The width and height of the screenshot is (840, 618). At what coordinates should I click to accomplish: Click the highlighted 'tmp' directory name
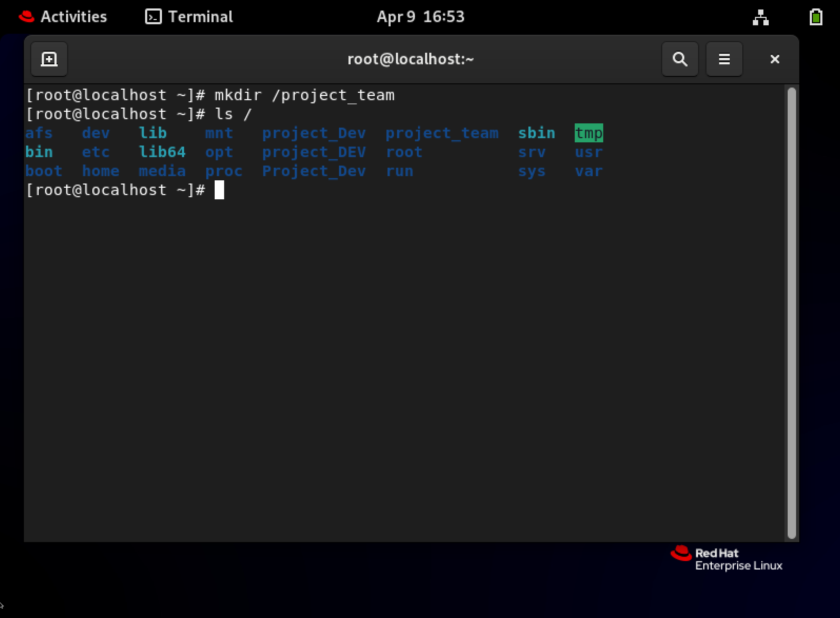coord(588,133)
